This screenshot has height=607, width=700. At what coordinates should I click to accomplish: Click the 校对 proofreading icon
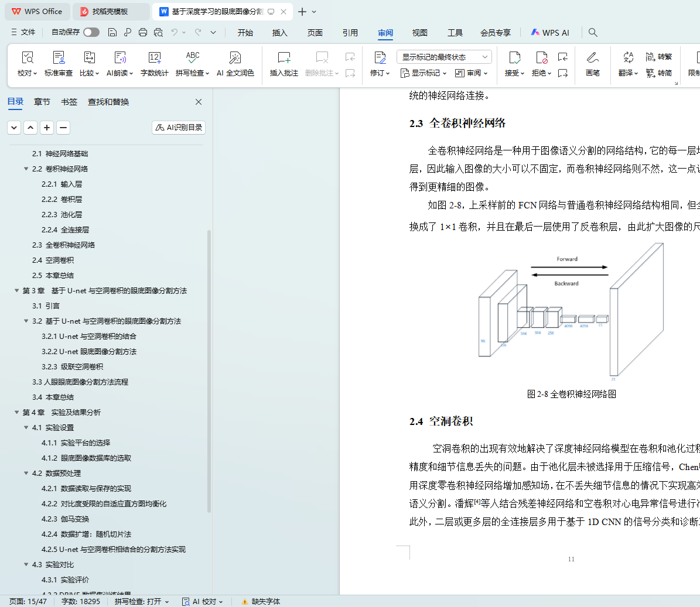click(x=27, y=58)
